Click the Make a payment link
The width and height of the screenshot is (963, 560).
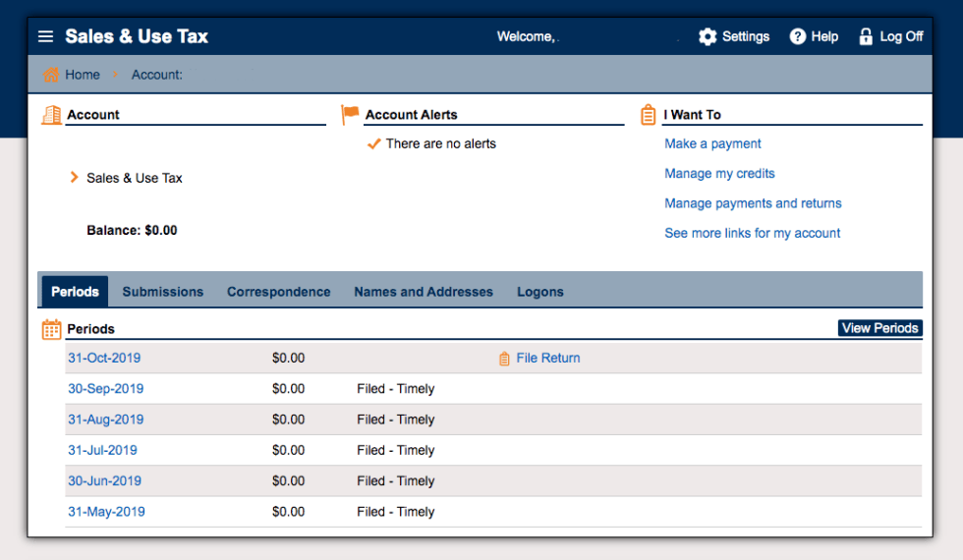pos(712,143)
